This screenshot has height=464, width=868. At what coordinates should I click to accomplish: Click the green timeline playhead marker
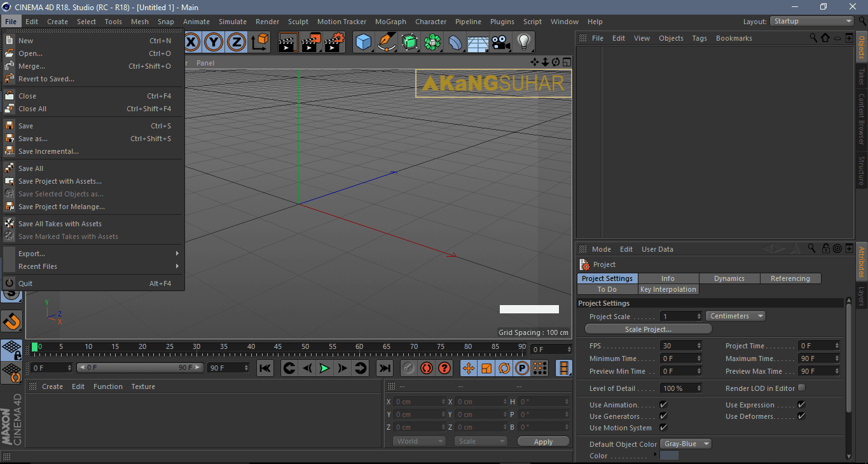(x=35, y=347)
